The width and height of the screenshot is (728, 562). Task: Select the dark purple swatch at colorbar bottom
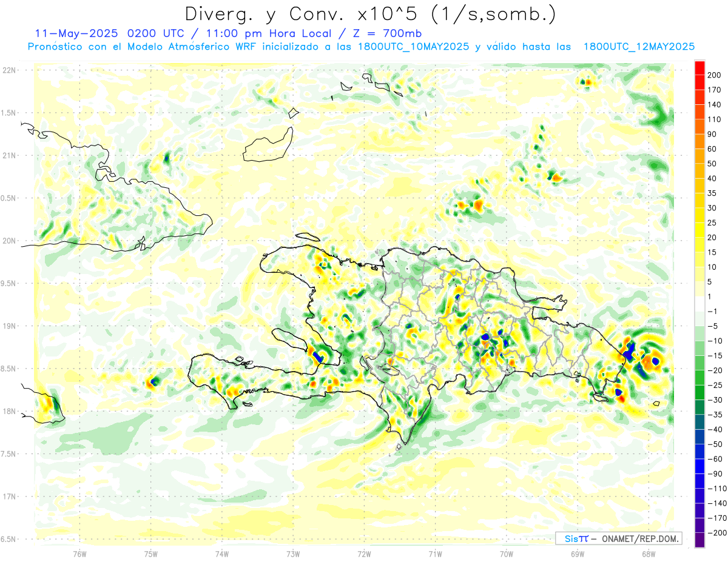[699, 540]
